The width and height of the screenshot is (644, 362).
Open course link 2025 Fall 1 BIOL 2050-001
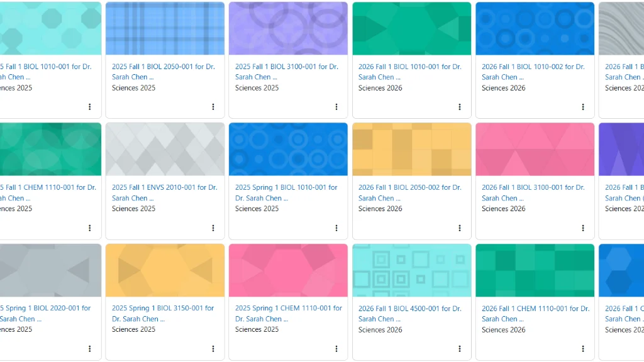(164, 72)
